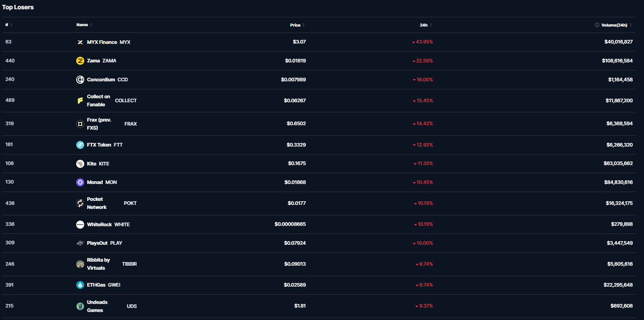Click the Ribbita by Virtuals avatar icon
The height and width of the screenshot is (320, 644).
tap(80, 264)
